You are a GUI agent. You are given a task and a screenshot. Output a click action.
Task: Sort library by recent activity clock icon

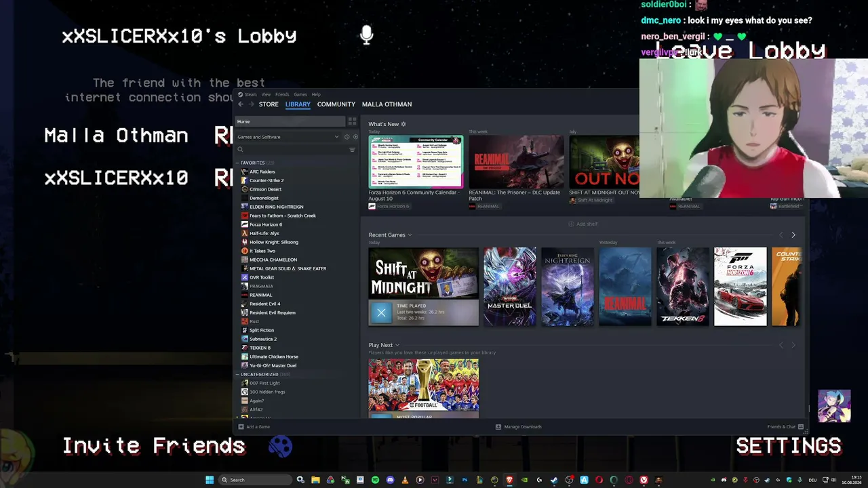click(347, 137)
